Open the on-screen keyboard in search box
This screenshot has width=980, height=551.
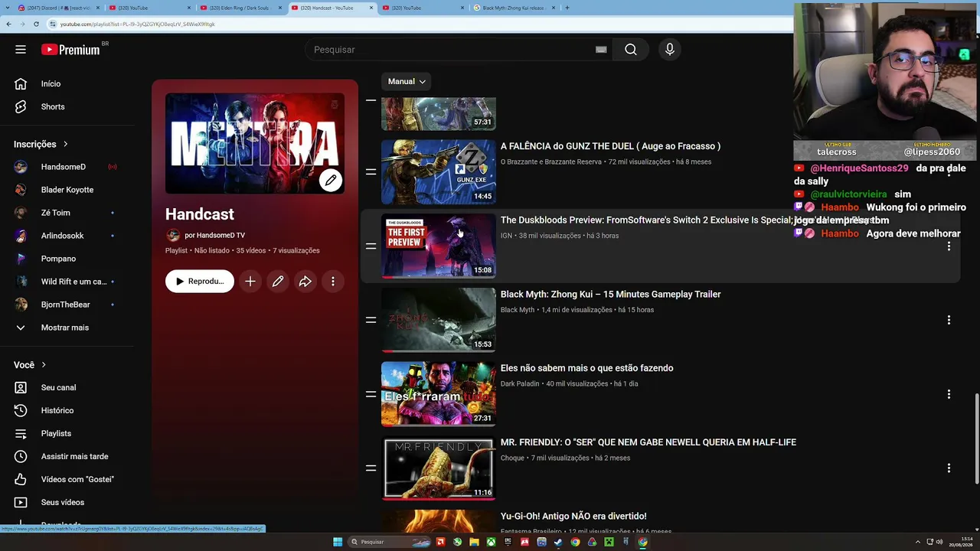(x=601, y=50)
